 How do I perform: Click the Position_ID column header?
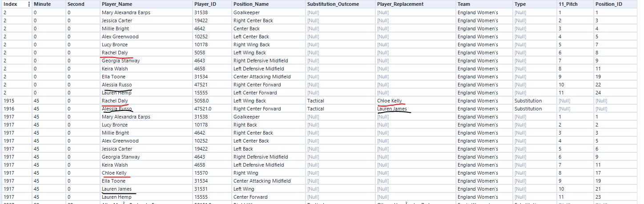coord(608,4)
